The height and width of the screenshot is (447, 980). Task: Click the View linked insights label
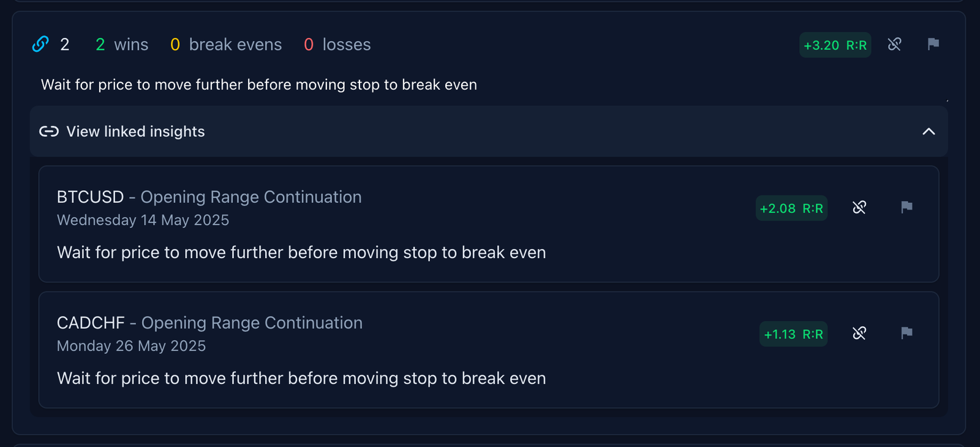[135, 132]
